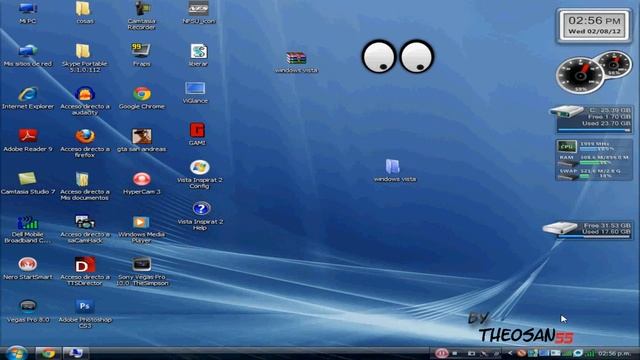Click the red round tray icon in taskbar

pos(441,353)
